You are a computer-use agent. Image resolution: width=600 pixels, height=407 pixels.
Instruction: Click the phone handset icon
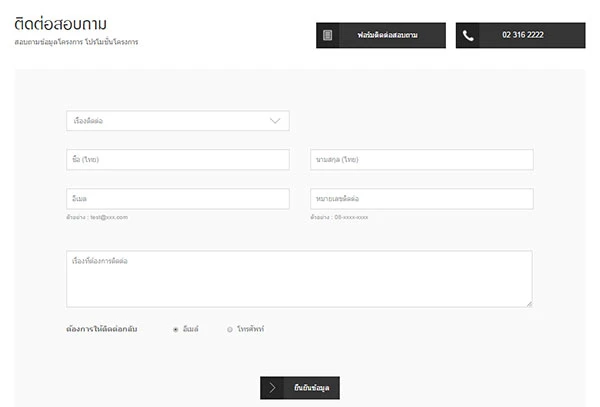[x=468, y=35]
